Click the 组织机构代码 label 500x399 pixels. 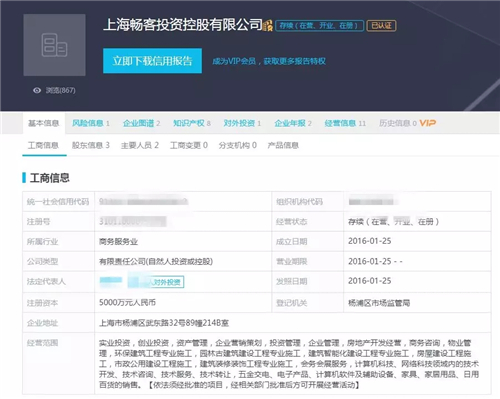point(299,202)
